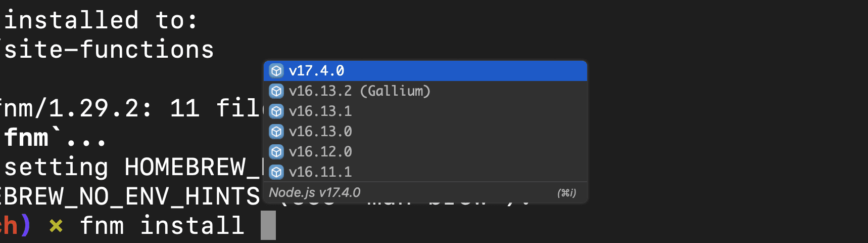Choose the v16.12.0 version suggestion
The height and width of the screenshot is (243, 868).
425,152
